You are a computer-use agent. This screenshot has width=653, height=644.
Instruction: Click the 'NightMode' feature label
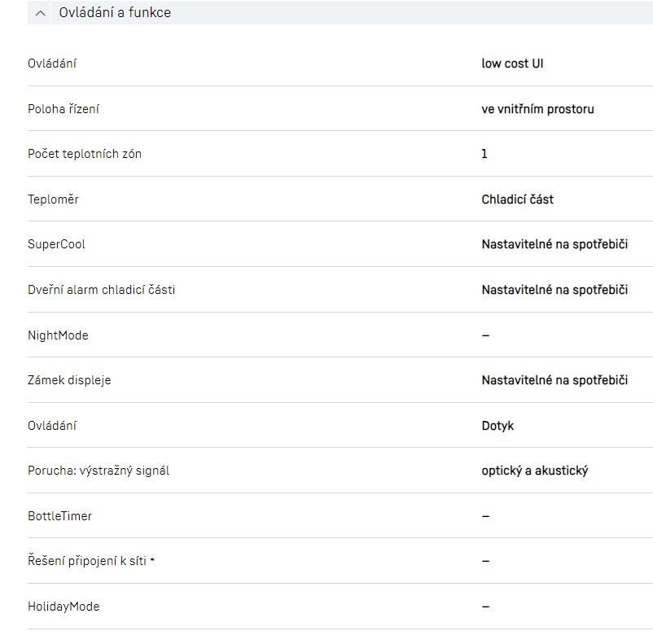coord(58,335)
